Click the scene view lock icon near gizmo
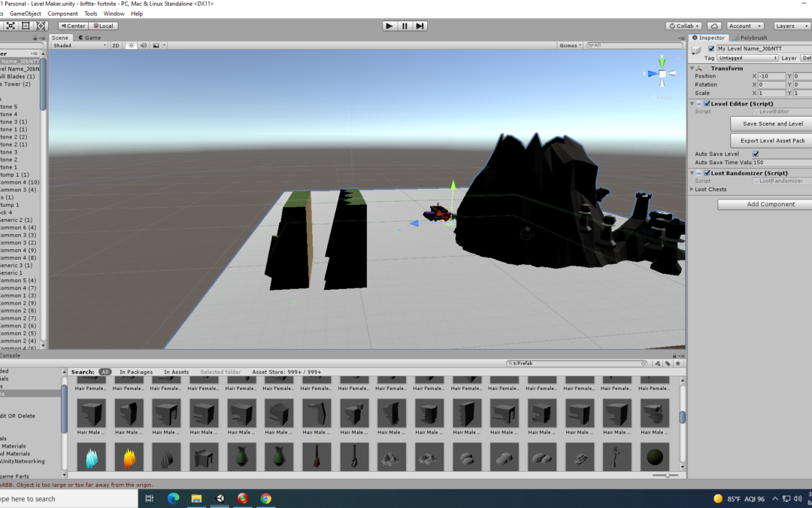The height and width of the screenshot is (508, 812). point(678,59)
